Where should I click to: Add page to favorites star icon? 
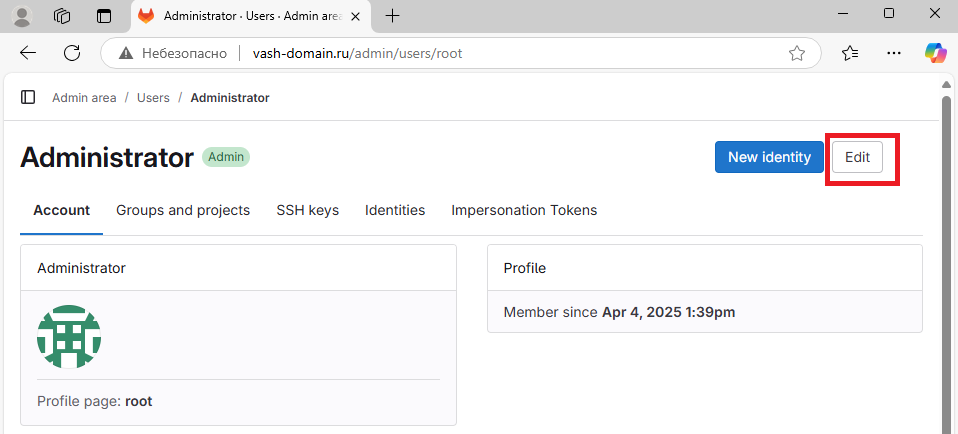pos(796,54)
